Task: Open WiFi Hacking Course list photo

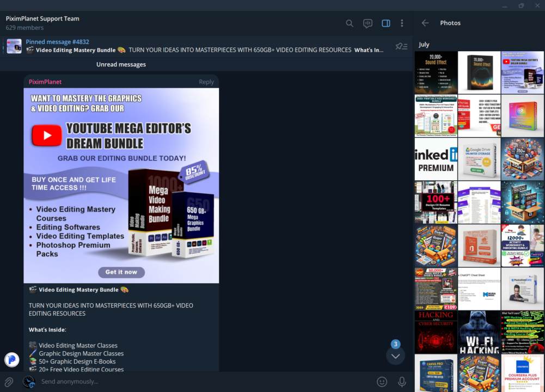Action: [523, 332]
